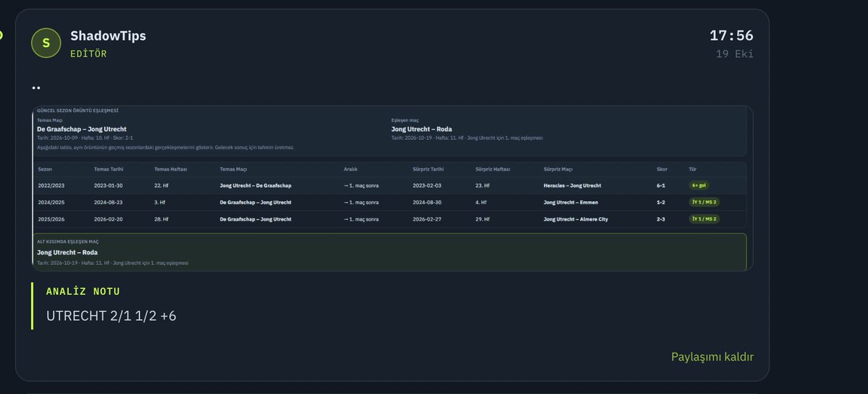Click the Jong Utrecht – Roda title under Eşleşen maç
Viewport: 868px width, 394px height.
(x=421, y=129)
